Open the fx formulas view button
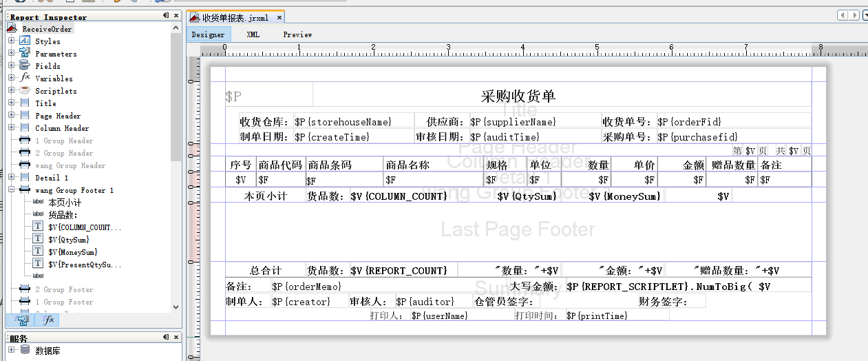The image size is (868, 361). (x=48, y=320)
